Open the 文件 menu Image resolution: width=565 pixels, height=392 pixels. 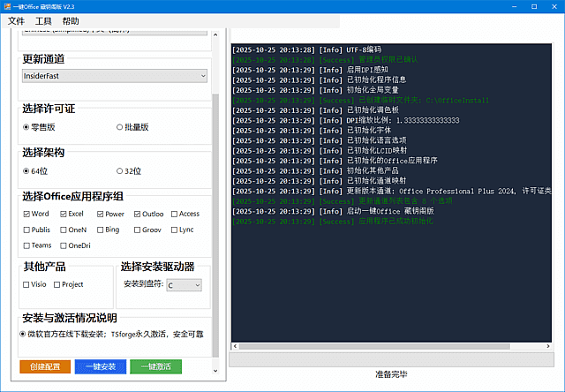click(16, 20)
